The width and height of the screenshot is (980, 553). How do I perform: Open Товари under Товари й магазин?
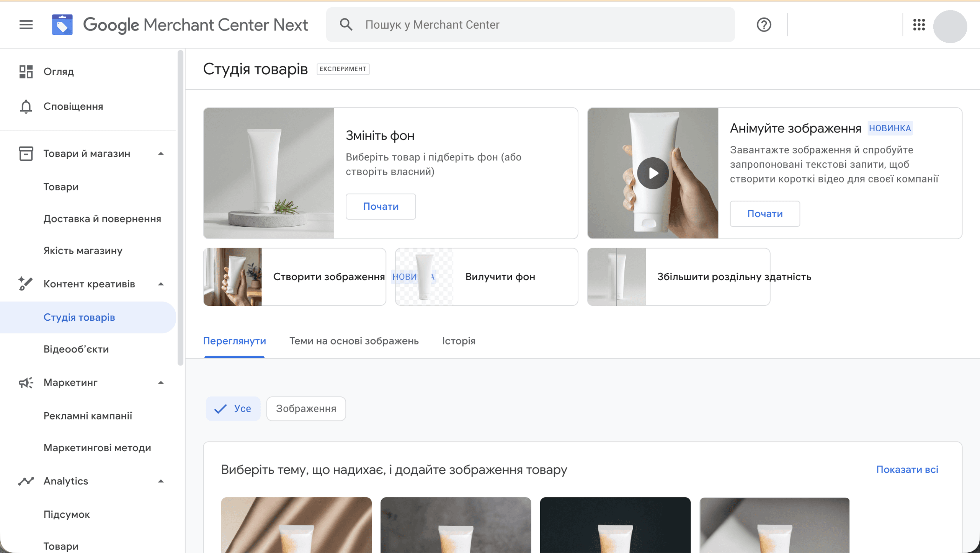pyautogui.click(x=88, y=187)
